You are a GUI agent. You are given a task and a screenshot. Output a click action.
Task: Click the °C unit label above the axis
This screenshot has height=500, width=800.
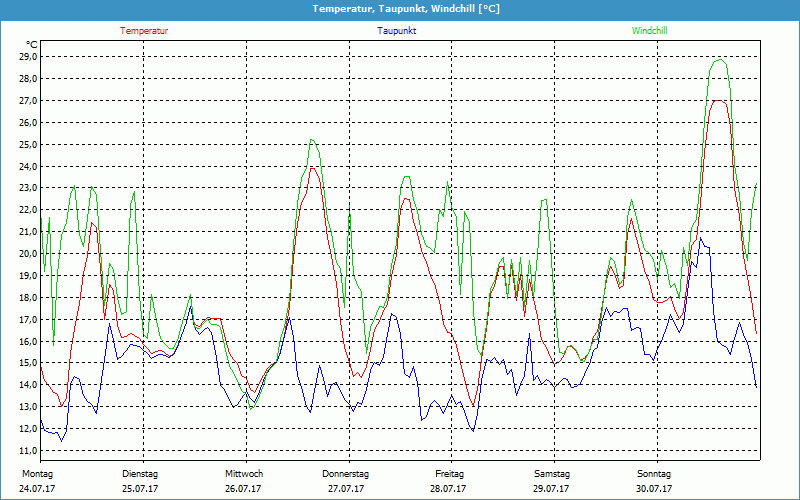pyautogui.click(x=32, y=45)
